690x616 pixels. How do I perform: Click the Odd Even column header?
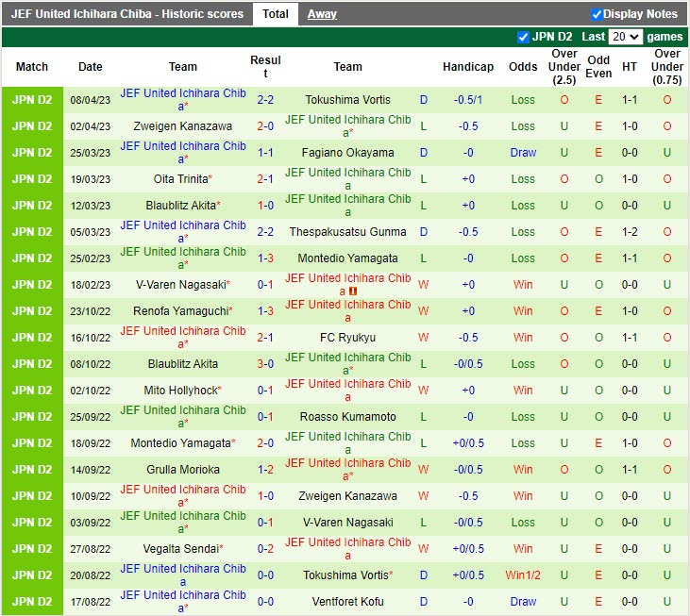598,67
